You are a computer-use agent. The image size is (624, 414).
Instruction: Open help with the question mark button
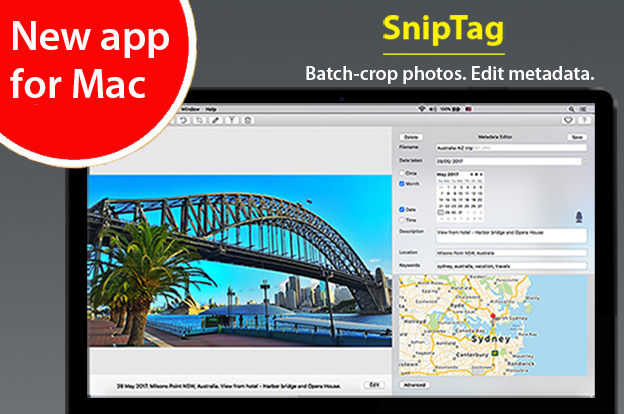[x=585, y=120]
